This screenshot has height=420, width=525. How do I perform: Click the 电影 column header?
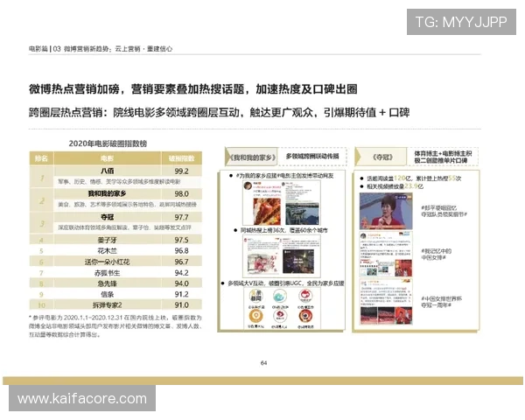coord(107,158)
